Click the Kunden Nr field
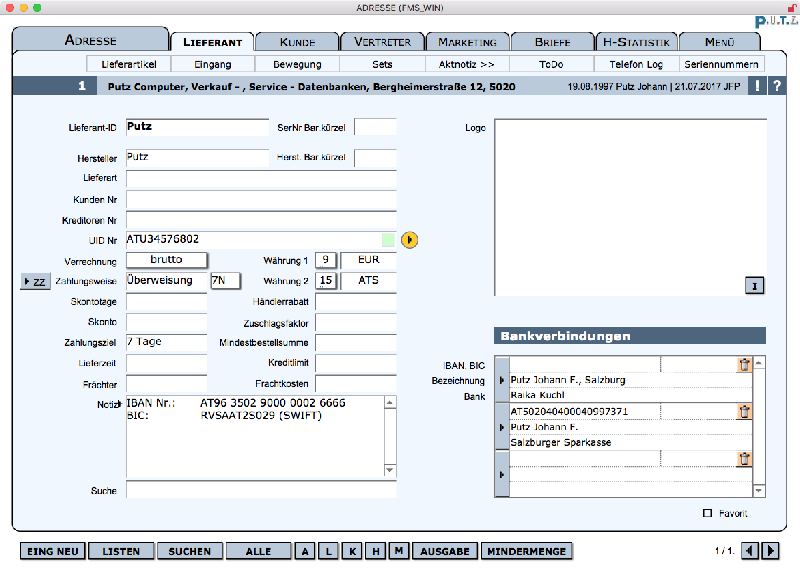 click(x=261, y=200)
